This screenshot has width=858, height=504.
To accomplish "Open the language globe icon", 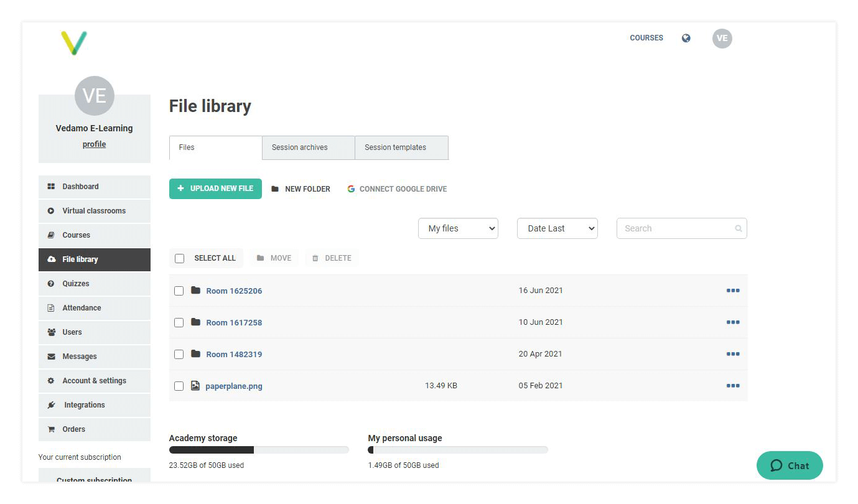I will [x=686, y=38].
